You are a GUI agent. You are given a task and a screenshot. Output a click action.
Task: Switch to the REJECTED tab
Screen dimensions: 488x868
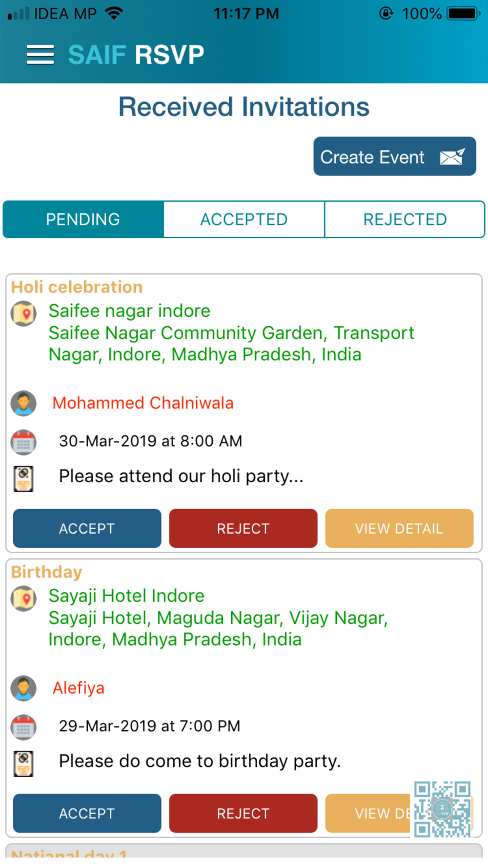(x=405, y=219)
